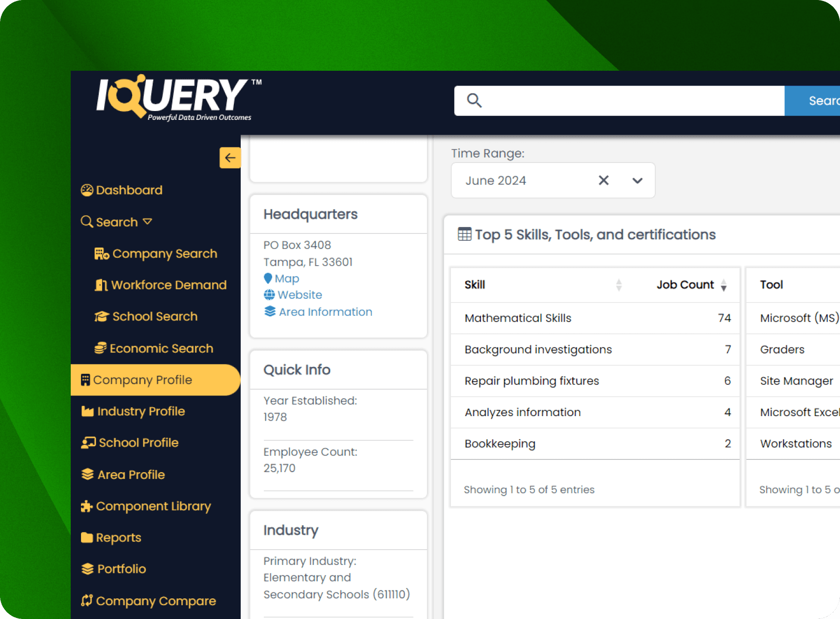Click the Company Profile building icon

[x=85, y=380]
